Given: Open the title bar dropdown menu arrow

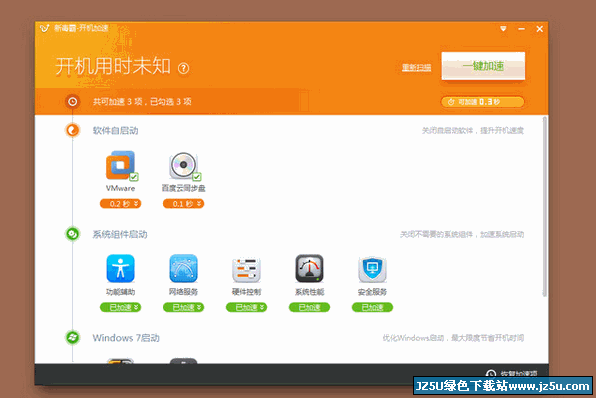Looking at the screenshot, I should click(503, 29).
